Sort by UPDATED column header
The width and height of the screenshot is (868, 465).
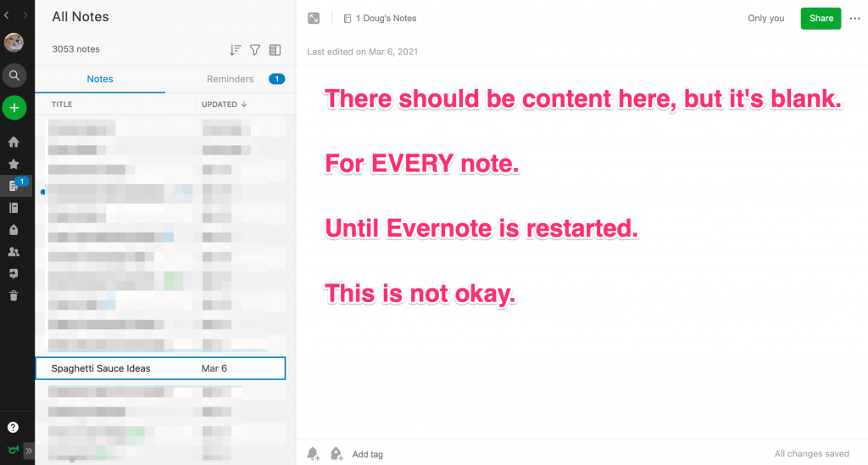[x=224, y=104]
